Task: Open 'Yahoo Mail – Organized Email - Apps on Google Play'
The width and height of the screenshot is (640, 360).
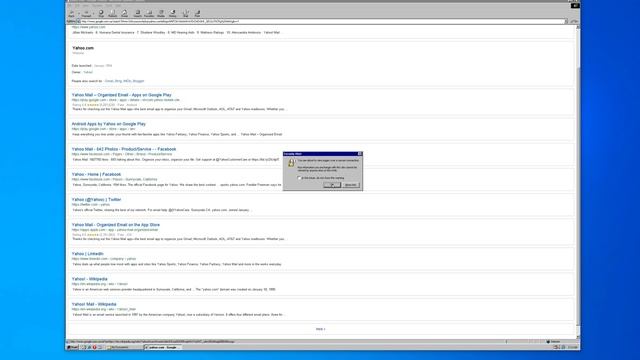Action: pos(122,95)
